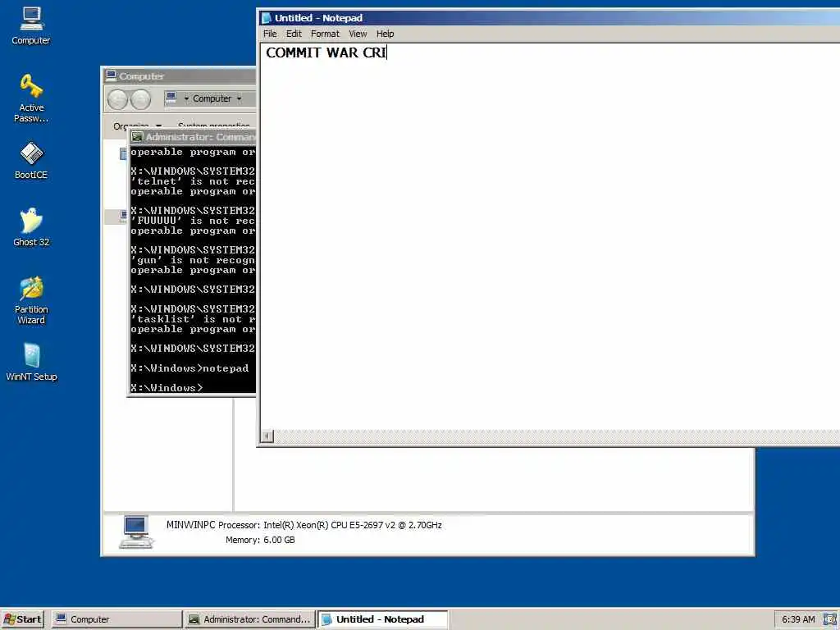Open Notepad's File menu
The height and width of the screenshot is (630, 840).
pyautogui.click(x=270, y=34)
